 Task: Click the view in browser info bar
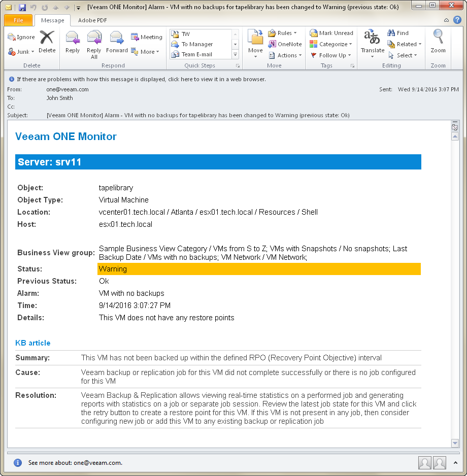tap(142, 79)
